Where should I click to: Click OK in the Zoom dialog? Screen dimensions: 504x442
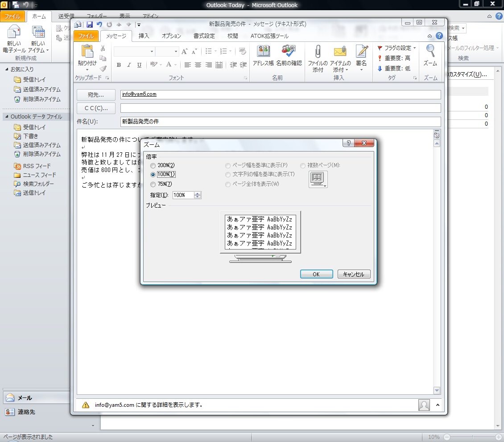point(316,274)
